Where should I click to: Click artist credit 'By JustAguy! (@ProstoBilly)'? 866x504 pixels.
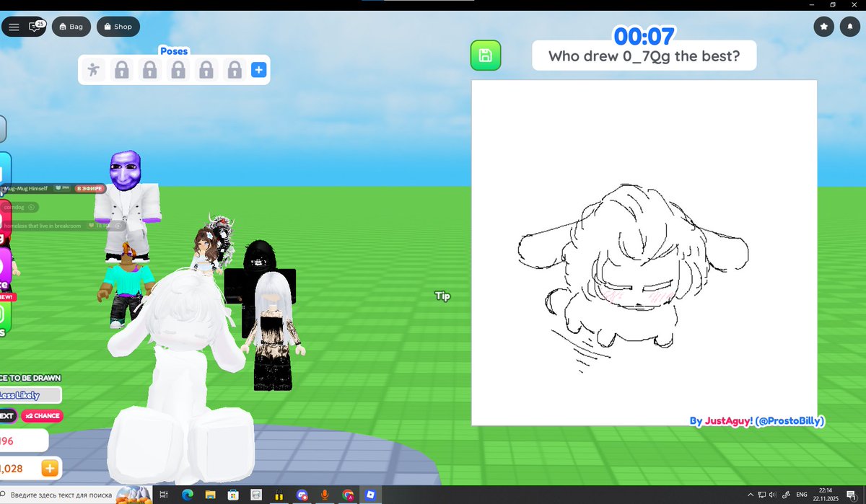pyautogui.click(x=756, y=421)
